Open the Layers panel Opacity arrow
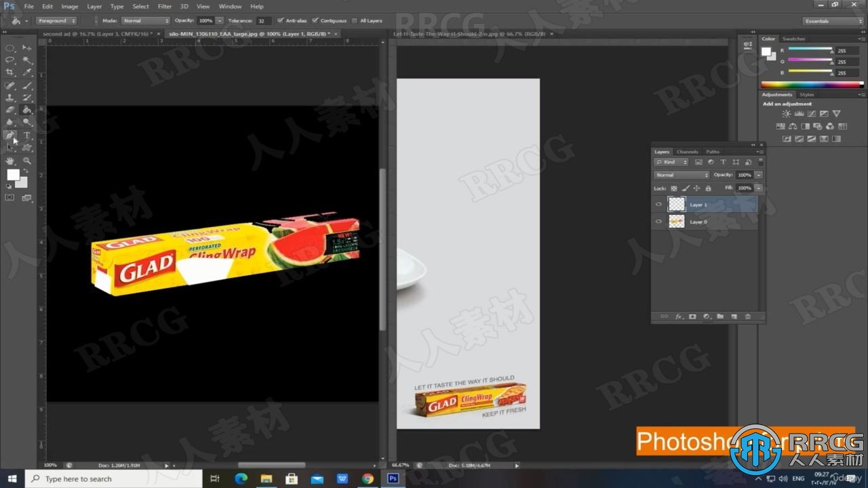 click(x=758, y=175)
